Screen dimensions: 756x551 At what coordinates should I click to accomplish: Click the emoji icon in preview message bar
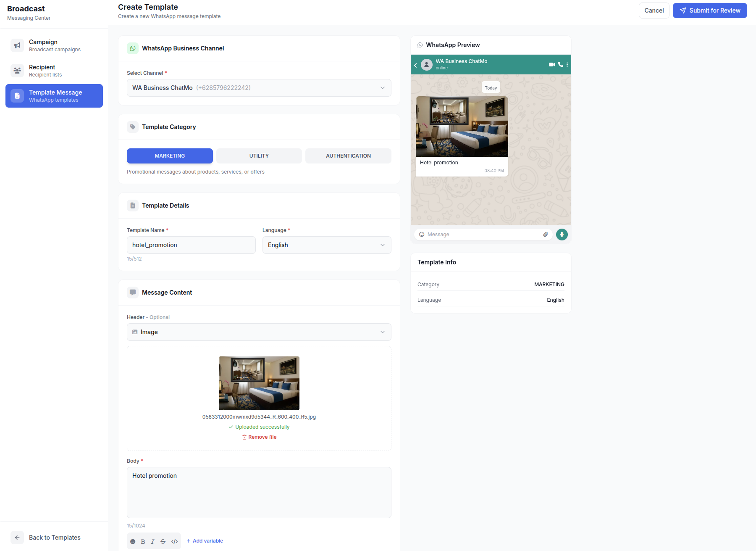pos(422,235)
